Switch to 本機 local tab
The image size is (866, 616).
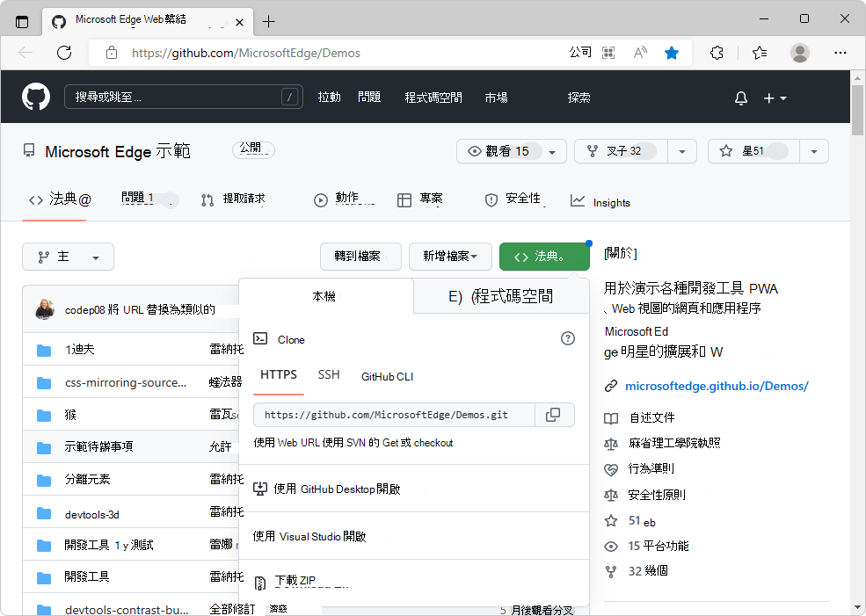click(326, 296)
